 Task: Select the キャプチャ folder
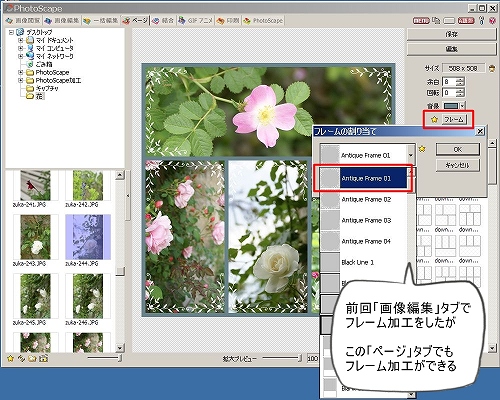[x=47, y=88]
